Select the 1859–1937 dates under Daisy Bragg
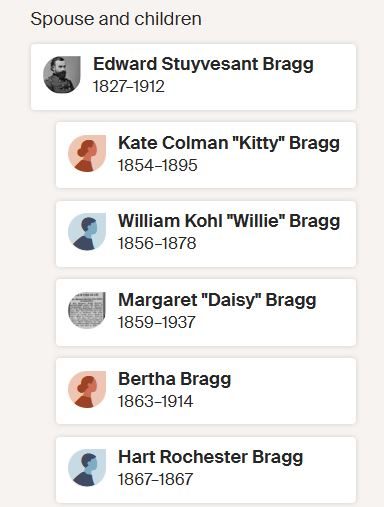This screenshot has width=384, height=507. point(157,322)
